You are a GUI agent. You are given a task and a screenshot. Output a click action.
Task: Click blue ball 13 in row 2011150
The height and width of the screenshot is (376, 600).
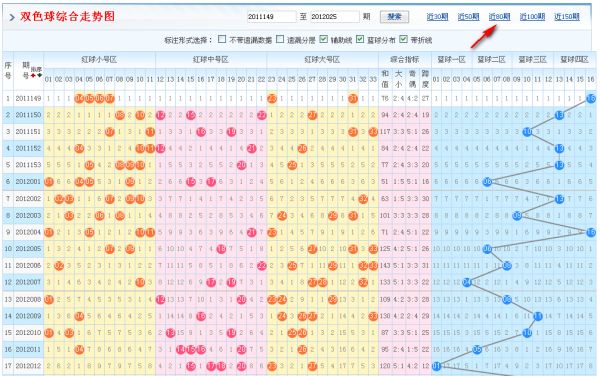559,115
